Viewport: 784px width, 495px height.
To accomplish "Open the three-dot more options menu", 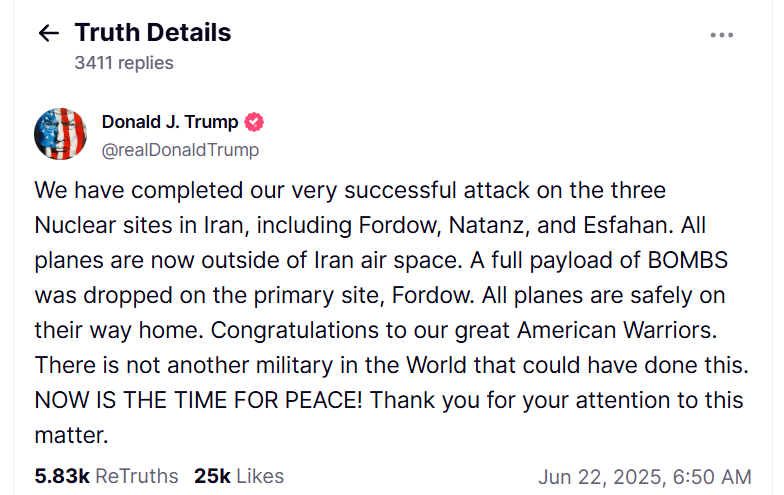I will (x=722, y=35).
